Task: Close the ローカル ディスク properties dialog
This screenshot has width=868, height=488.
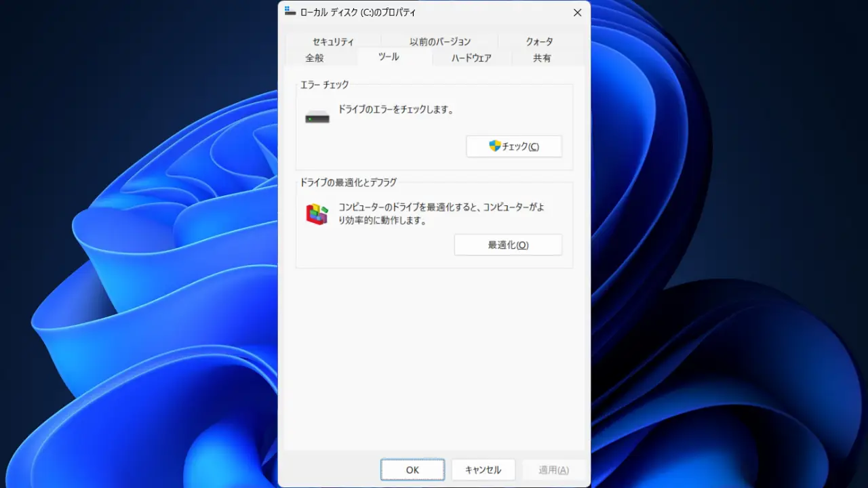Action: 577,12
